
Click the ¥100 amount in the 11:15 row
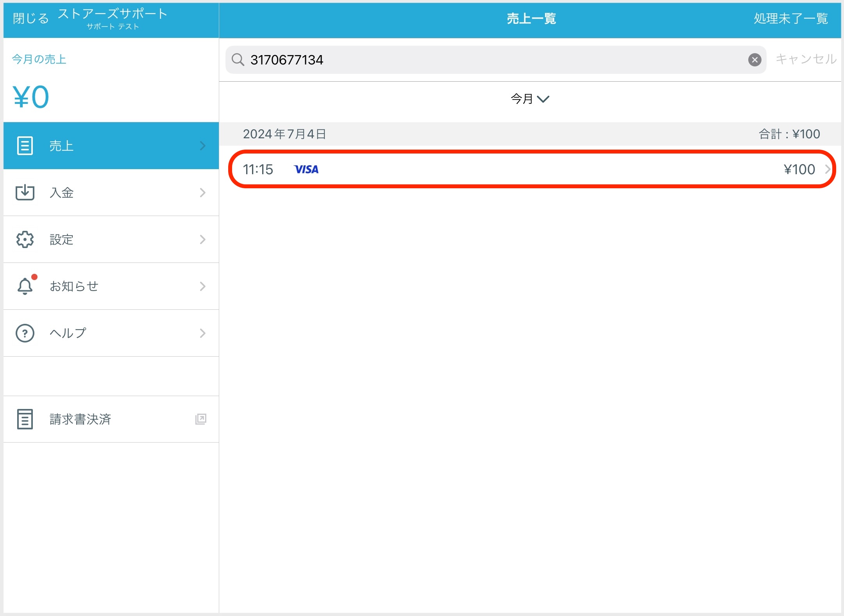799,170
